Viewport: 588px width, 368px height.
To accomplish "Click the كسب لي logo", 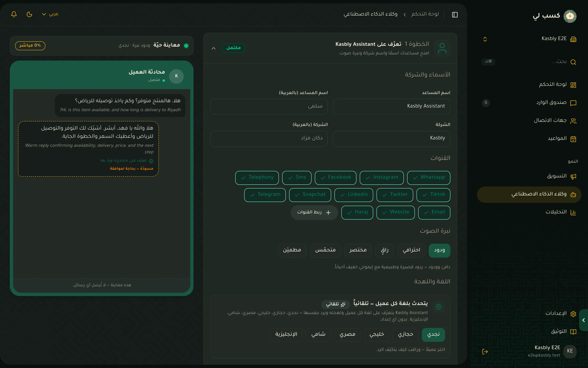I will (x=555, y=16).
